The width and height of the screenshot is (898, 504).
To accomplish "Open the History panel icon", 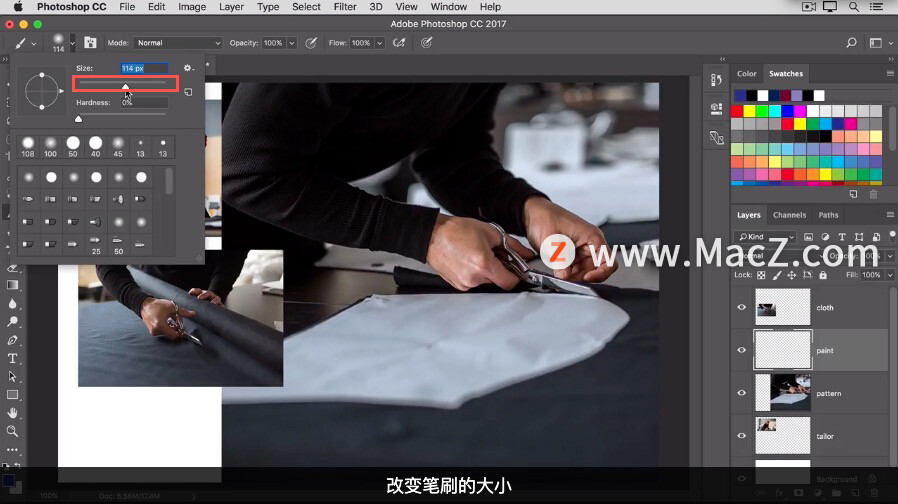I will point(716,80).
